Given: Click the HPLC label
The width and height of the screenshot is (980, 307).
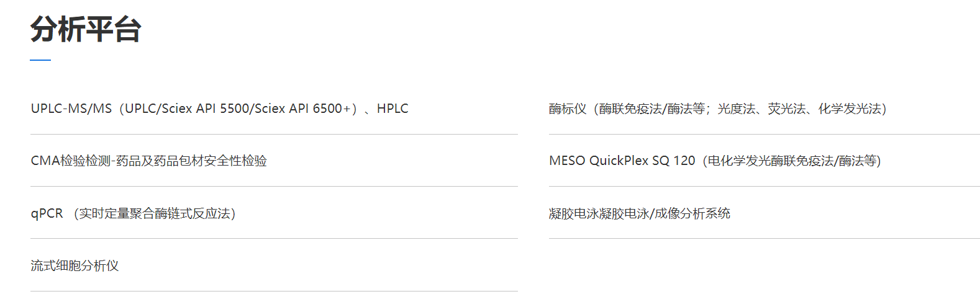Looking at the screenshot, I should (392, 109).
